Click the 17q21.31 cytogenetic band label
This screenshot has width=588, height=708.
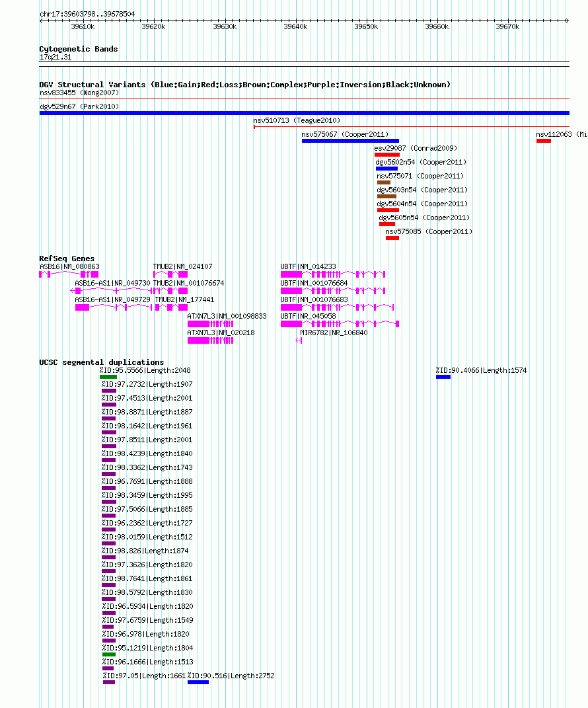(55, 58)
